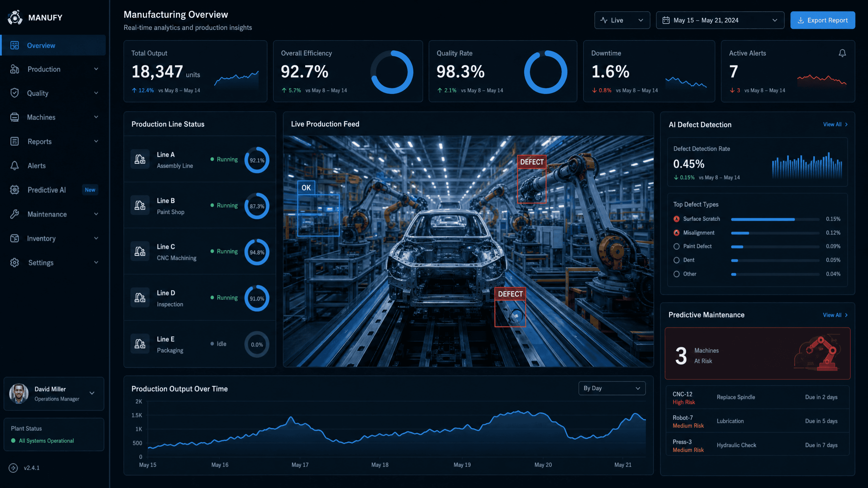
Task: Click the Production robot icon in sidebar
Action: pyautogui.click(x=15, y=69)
